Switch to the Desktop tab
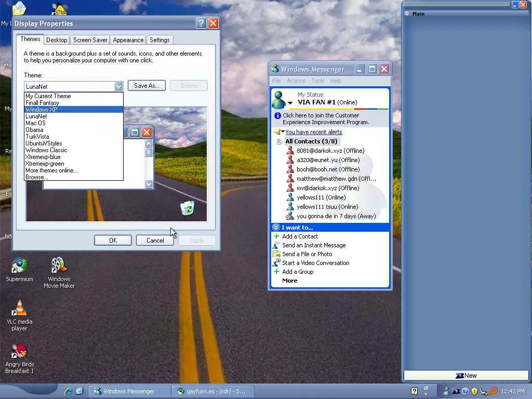 click(x=57, y=39)
